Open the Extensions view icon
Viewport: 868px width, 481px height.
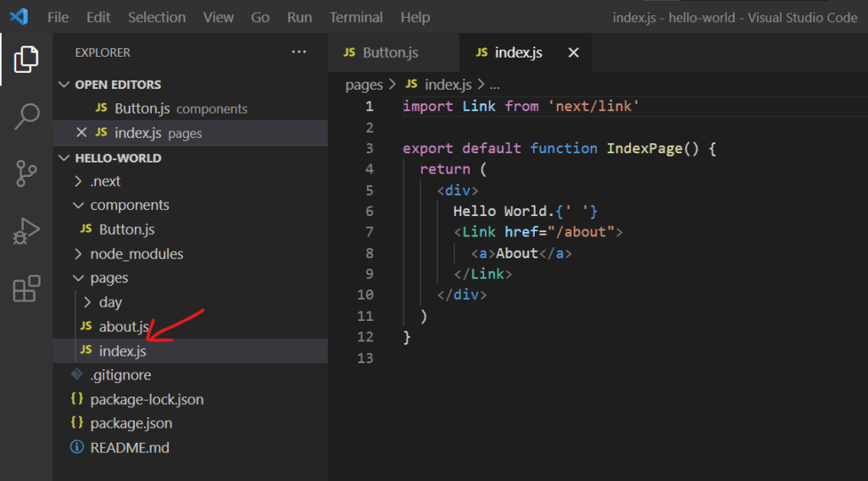click(x=26, y=289)
